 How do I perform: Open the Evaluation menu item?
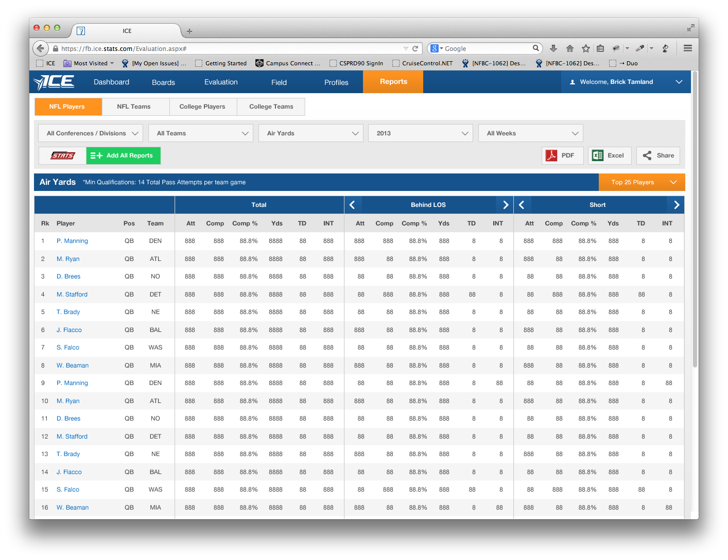click(221, 82)
